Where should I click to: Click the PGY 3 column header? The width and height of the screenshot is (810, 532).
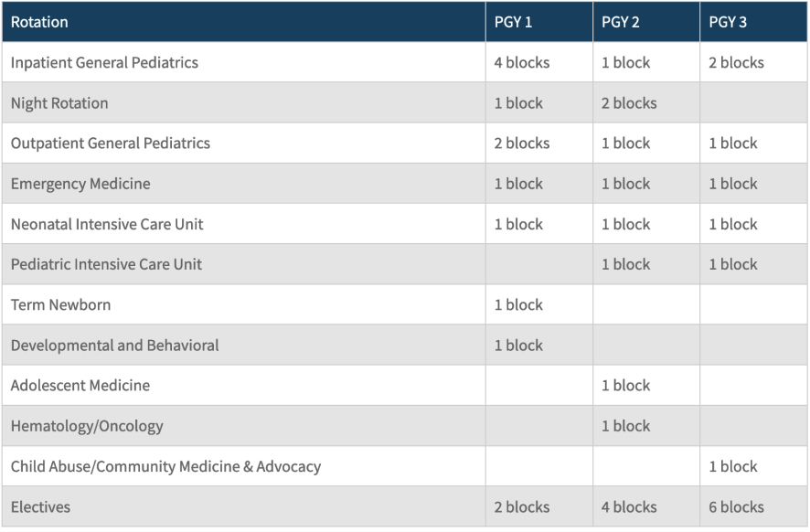click(728, 22)
